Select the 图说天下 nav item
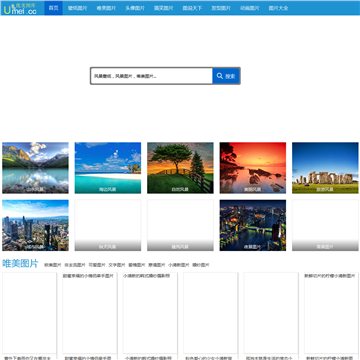 pyautogui.click(x=192, y=8)
